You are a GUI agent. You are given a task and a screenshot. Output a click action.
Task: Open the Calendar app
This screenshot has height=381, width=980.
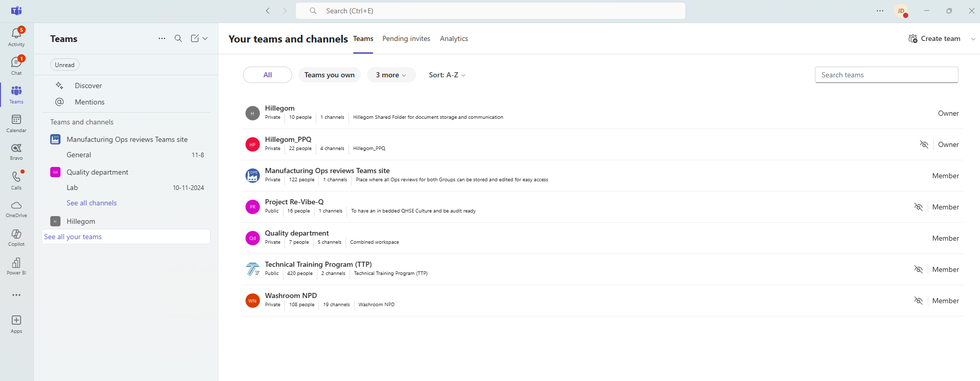[16, 123]
